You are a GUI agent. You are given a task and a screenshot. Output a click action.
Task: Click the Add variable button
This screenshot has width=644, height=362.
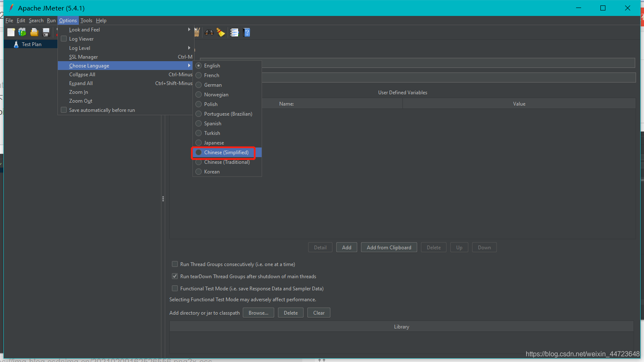click(x=347, y=248)
